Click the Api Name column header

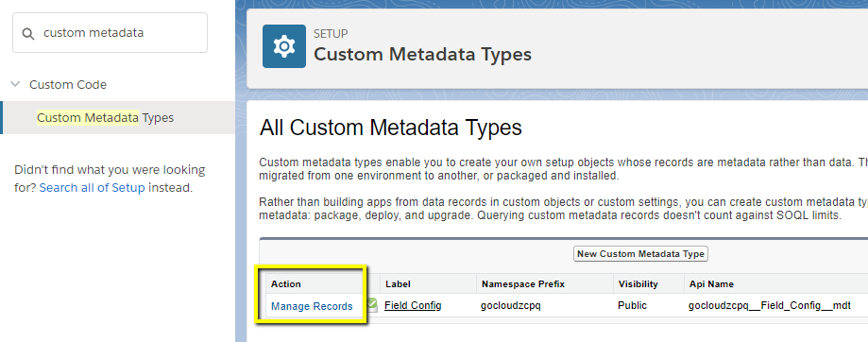(x=711, y=283)
